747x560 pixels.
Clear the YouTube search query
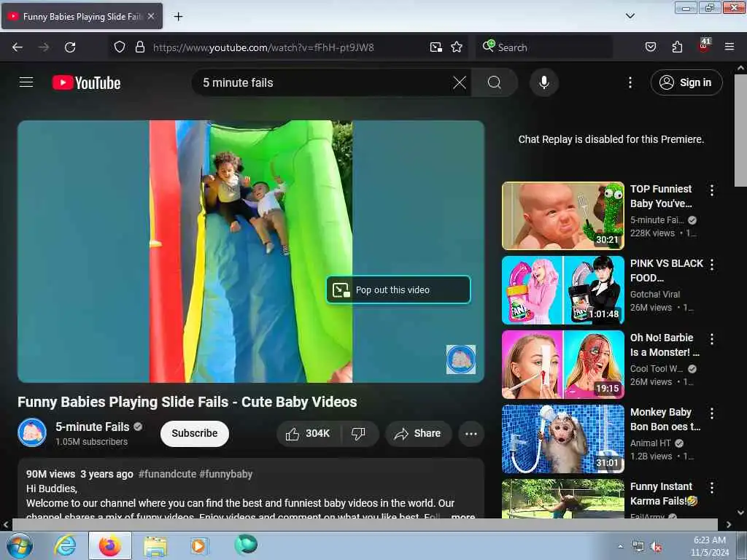[460, 82]
